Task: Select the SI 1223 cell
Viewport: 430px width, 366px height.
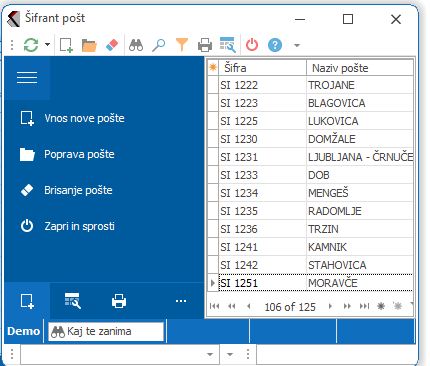Action: (262, 103)
